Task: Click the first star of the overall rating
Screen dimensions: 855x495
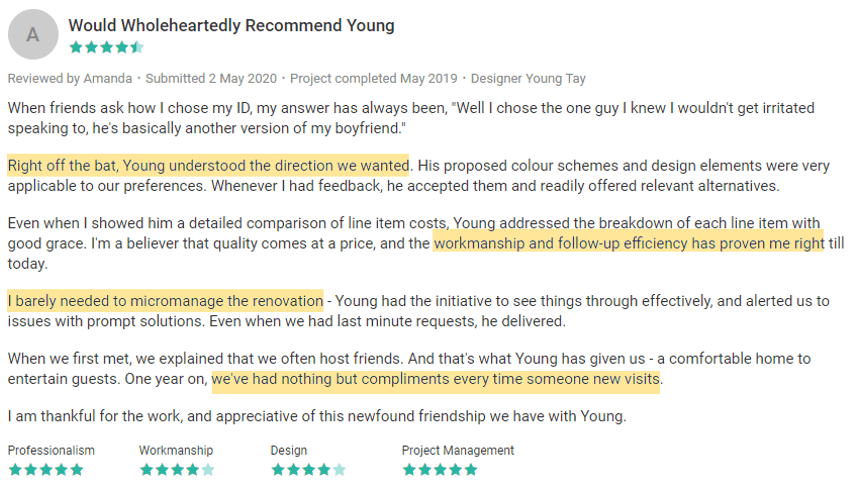Action: [x=76, y=47]
